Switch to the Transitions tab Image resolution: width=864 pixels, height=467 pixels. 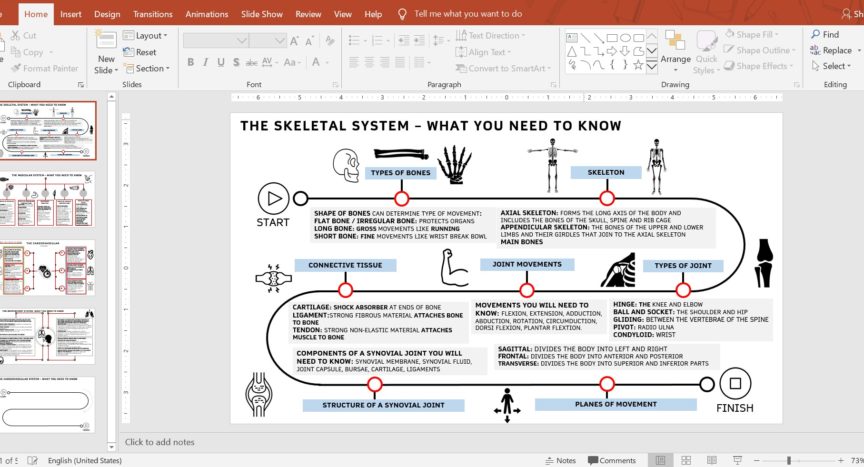tap(153, 14)
